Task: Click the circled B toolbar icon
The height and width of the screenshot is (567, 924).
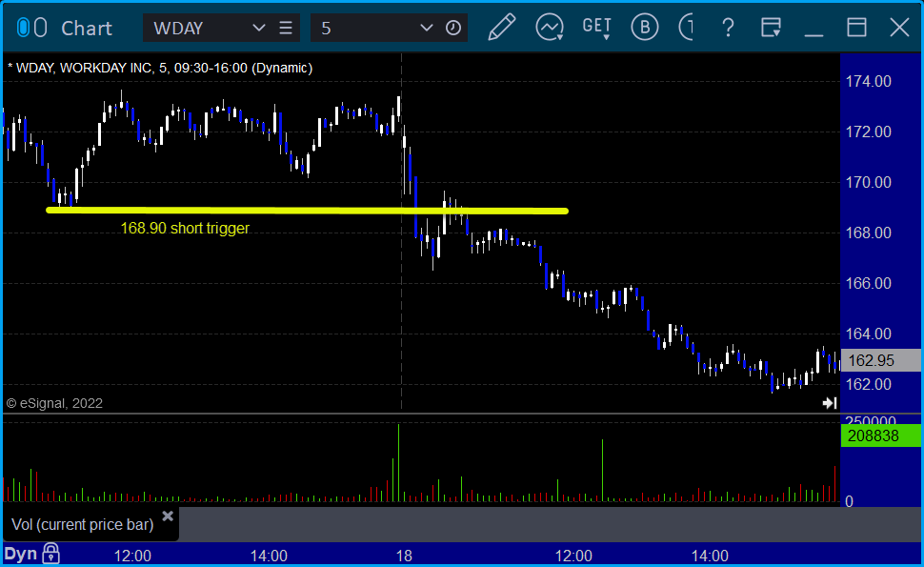Action: click(644, 27)
